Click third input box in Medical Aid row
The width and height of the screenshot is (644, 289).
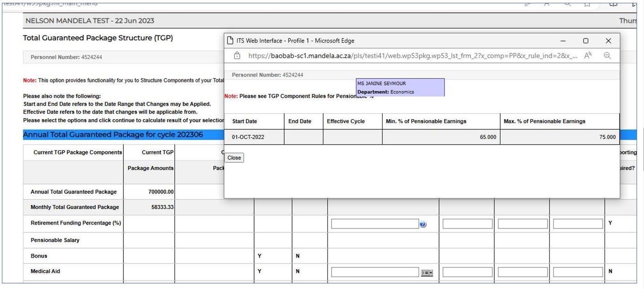tap(523, 272)
